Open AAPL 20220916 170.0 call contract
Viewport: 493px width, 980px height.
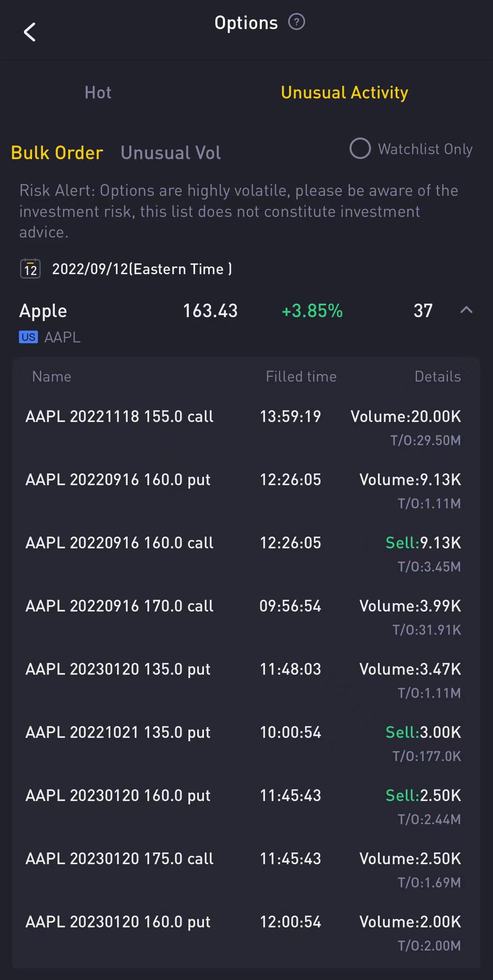point(119,606)
